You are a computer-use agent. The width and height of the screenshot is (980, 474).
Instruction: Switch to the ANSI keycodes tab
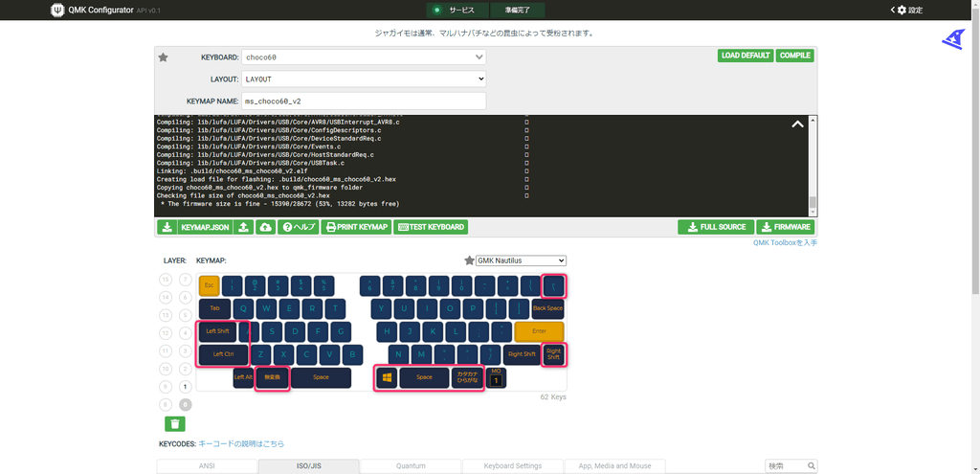point(207,466)
